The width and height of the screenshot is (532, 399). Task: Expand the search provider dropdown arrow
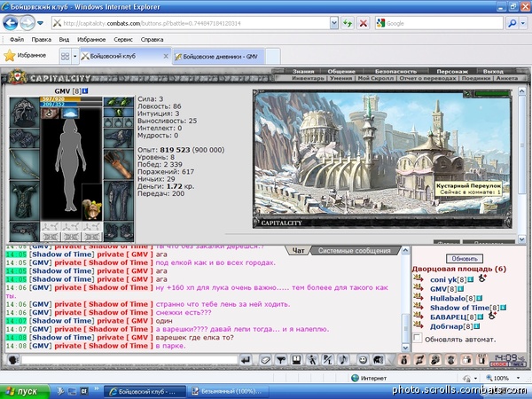pos(523,23)
